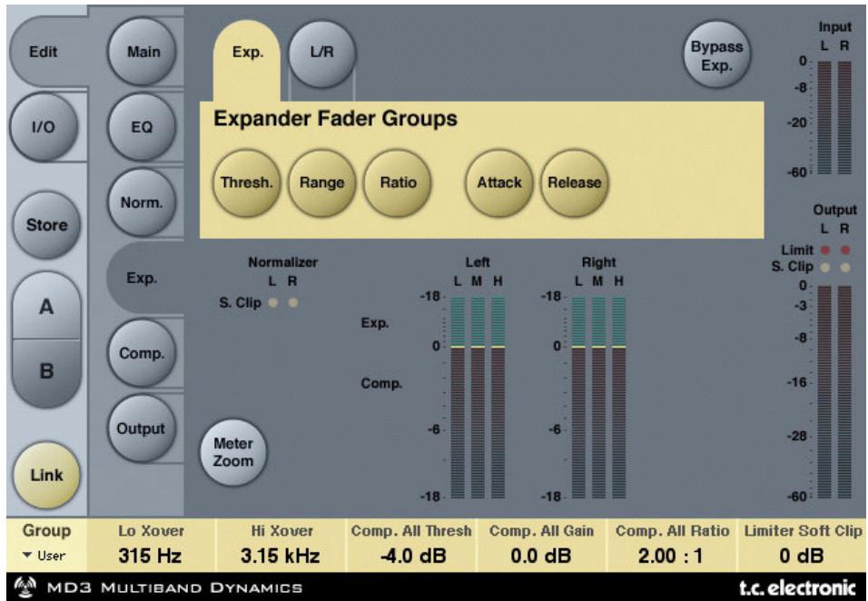This screenshot has width=868, height=601.
Task: Click the Right channel M band meter
Action: (x=598, y=398)
